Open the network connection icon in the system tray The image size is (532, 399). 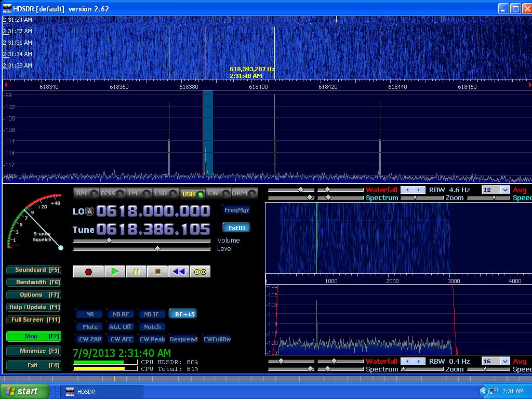click(493, 391)
